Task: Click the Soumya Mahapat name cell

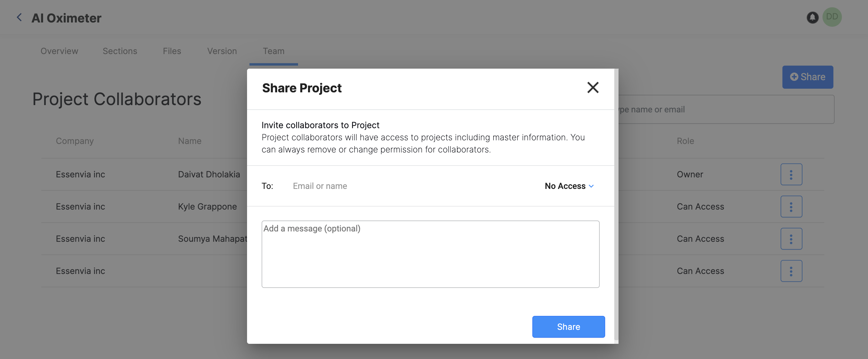Action: pos(212,239)
